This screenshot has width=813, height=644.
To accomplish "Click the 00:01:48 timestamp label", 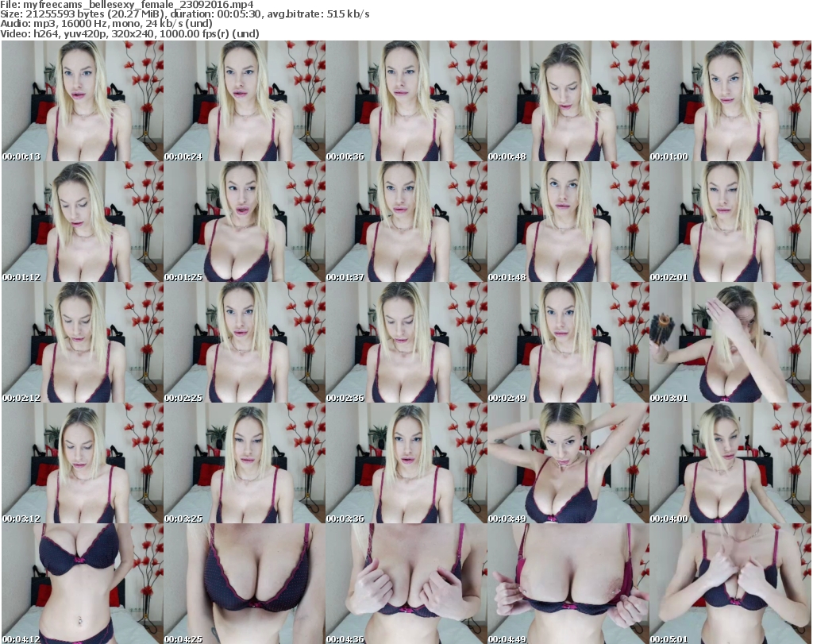I will [507, 277].
